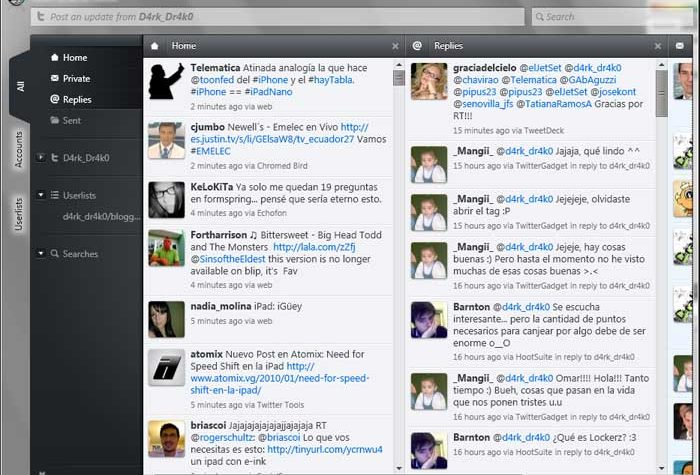Open the tinyurl.com/ycnwu4 link

325,450
